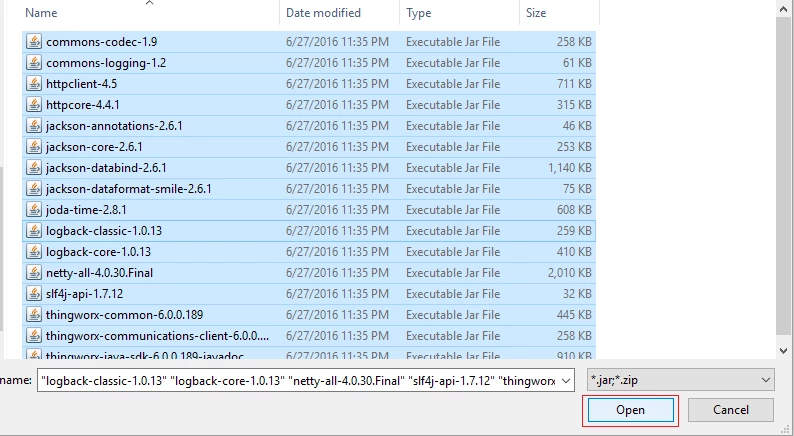
Task: Select the jackson-dataformat-smile-2.6.1 file name
Action: click(129, 189)
